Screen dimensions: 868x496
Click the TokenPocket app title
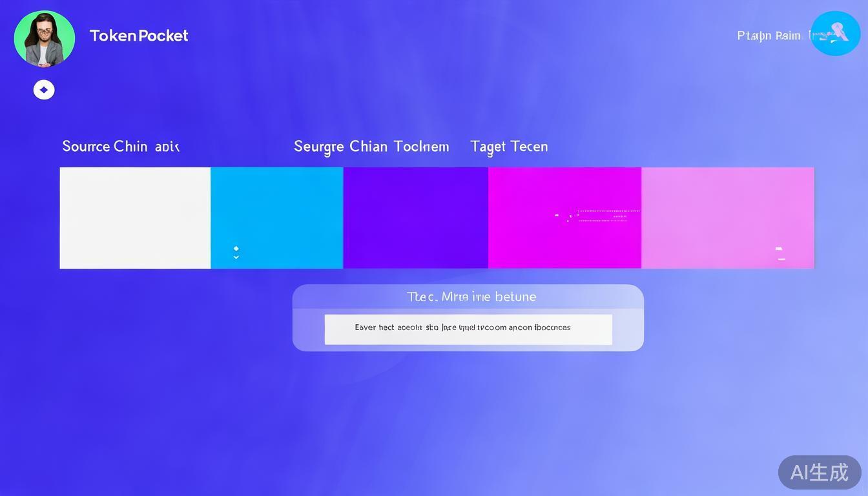coord(139,36)
